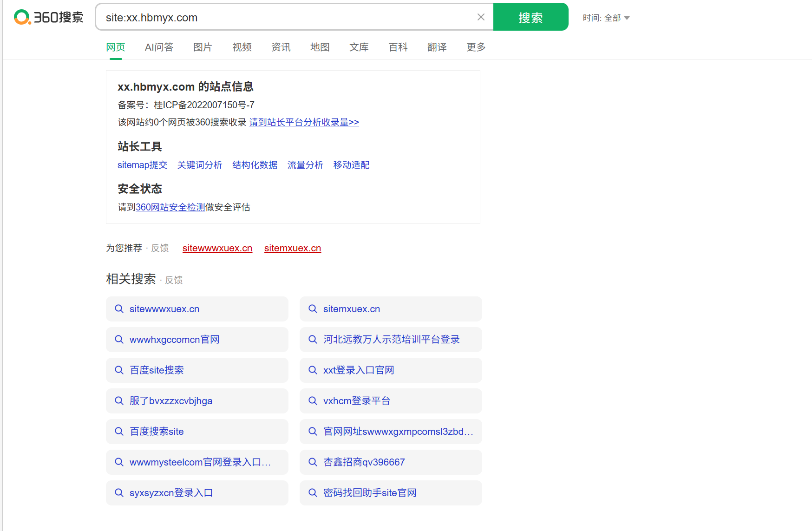Screen dimensions: 812x531
Task: Search related term wwwmysteelcom官网登录入口…
Action: pyautogui.click(x=197, y=462)
